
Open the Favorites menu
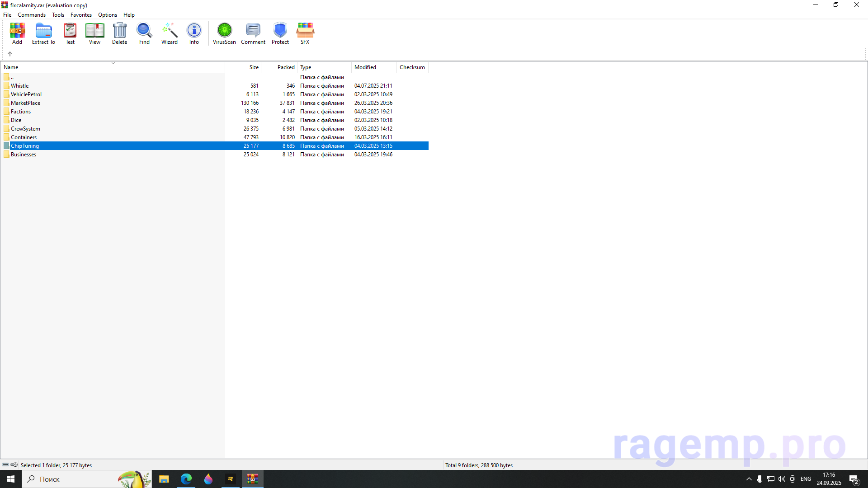tap(81, 15)
